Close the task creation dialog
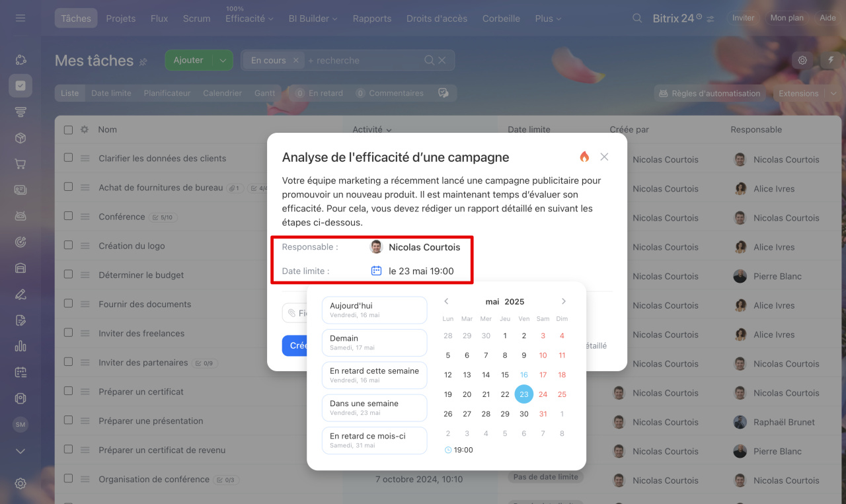The height and width of the screenshot is (504, 846). point(604,157)
